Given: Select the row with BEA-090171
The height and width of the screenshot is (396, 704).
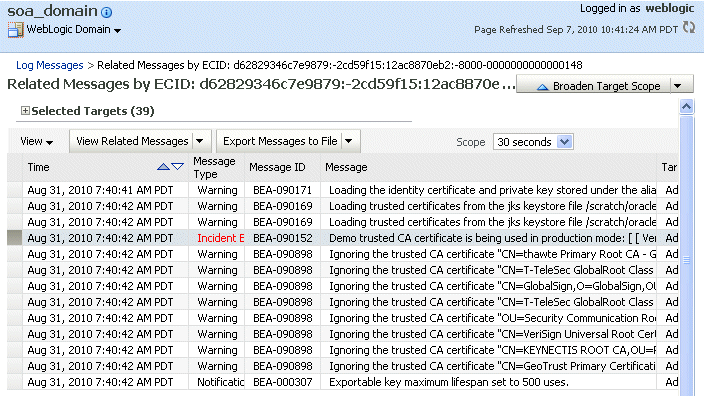Looking at the screenshot, I should [343, 190].
